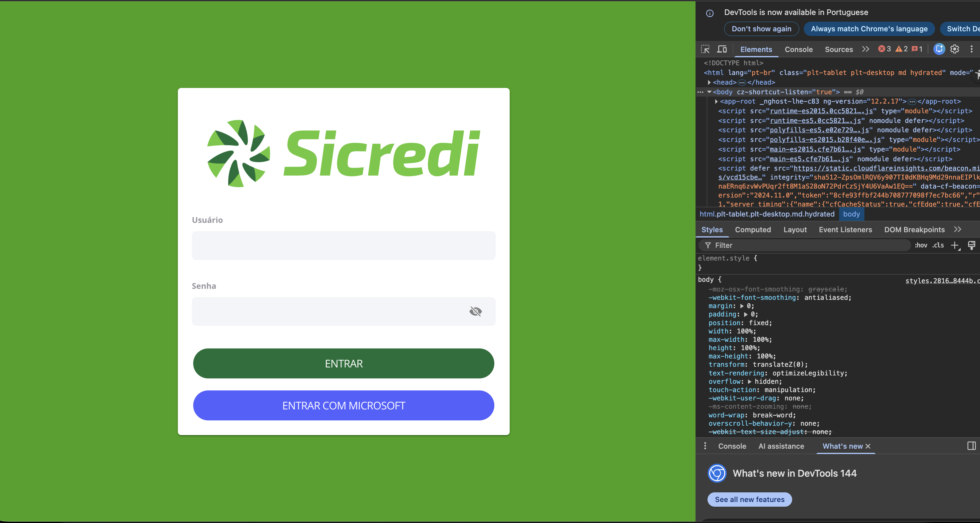Show the yellow warnings count badge
Screen dimensions: 980x523
tap(901, 49)
